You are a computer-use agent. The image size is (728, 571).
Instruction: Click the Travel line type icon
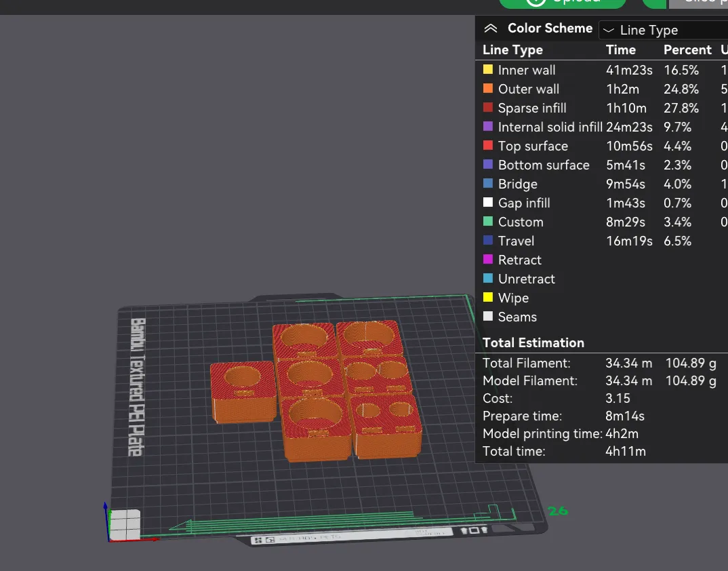(x=487, y=241)
